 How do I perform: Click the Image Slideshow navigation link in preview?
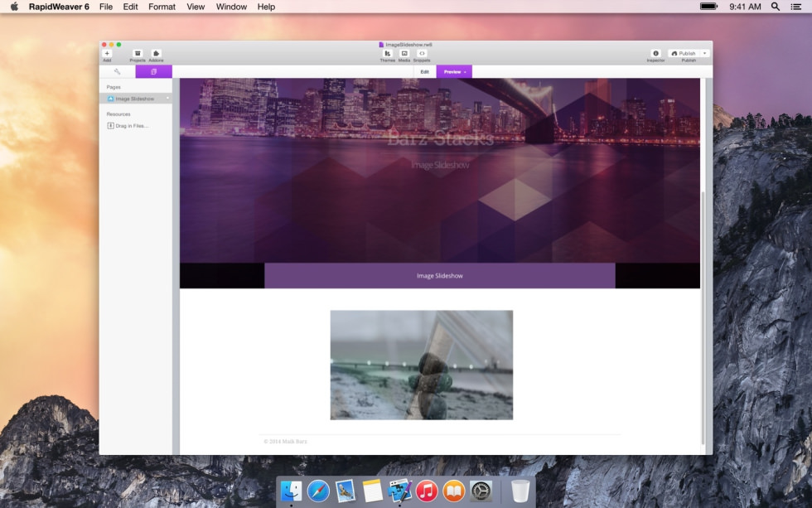(440, 275)
